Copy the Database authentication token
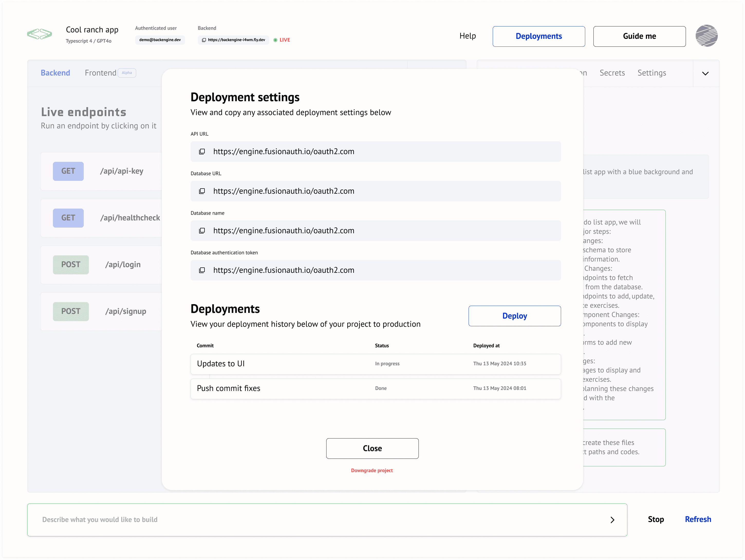 [202, 270]
